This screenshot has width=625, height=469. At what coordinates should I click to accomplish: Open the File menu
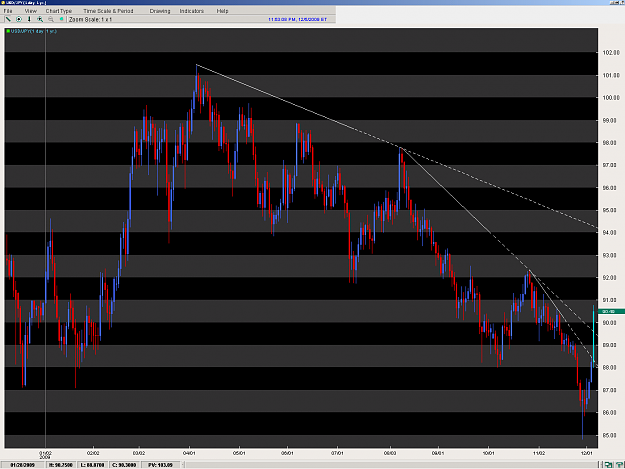tap(8, 11)
